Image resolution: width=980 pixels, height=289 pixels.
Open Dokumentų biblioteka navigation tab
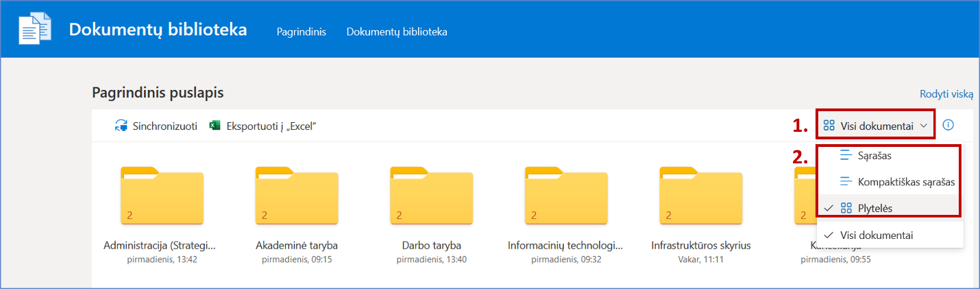point(397,32)
